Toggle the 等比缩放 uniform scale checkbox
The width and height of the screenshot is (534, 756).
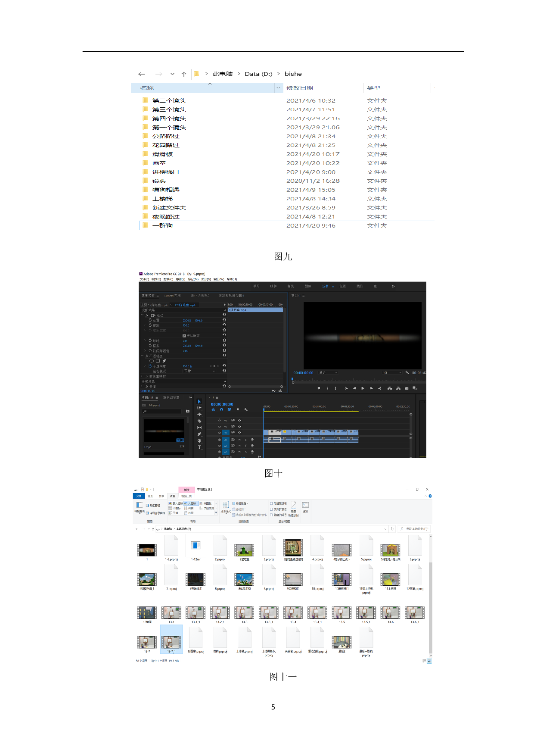point(184,336)
